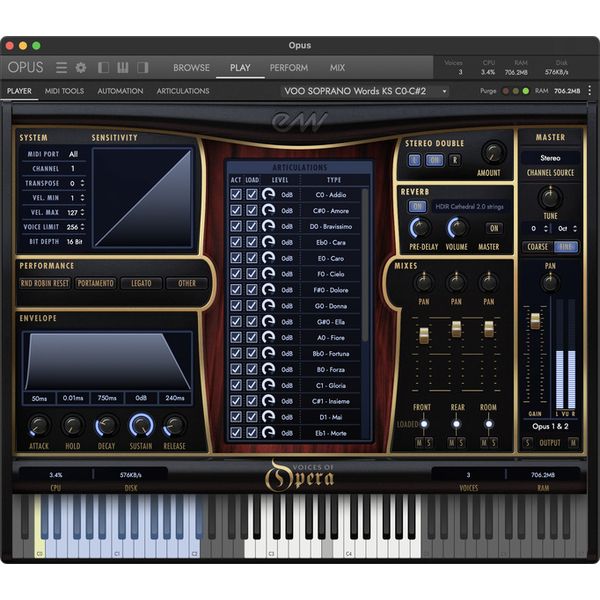This screenshot has height=600, width=600.
Task: Switch to the MIX tab
Action: 337,68
